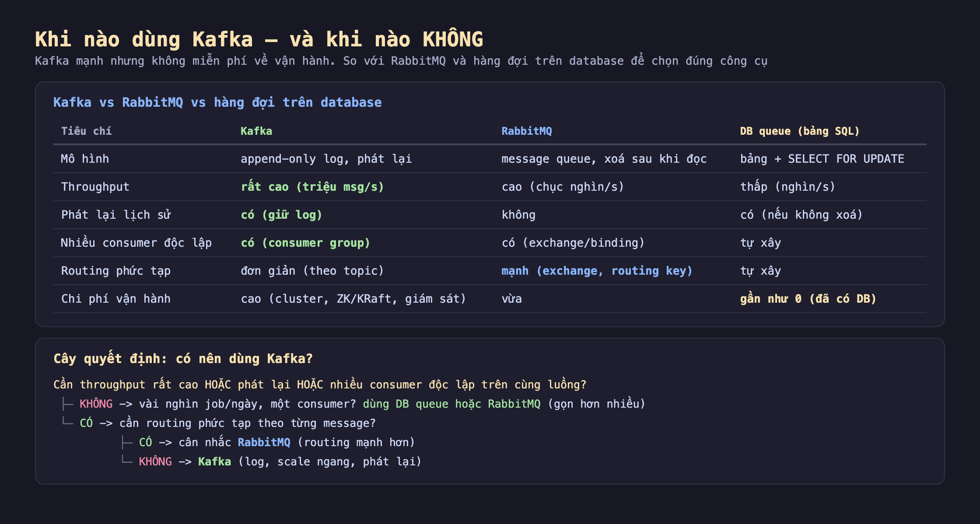The width and height of the screenshot is (980, 524).
Task: Click cell 'cao (cluster, ZK/KRaft, giám sát)'
Action: 353,299
